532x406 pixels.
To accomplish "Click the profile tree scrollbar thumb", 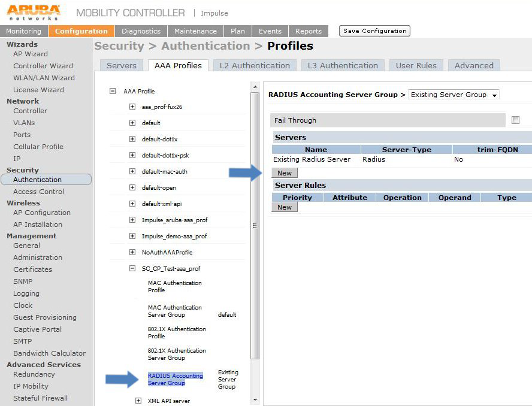I will click(255, 226).
